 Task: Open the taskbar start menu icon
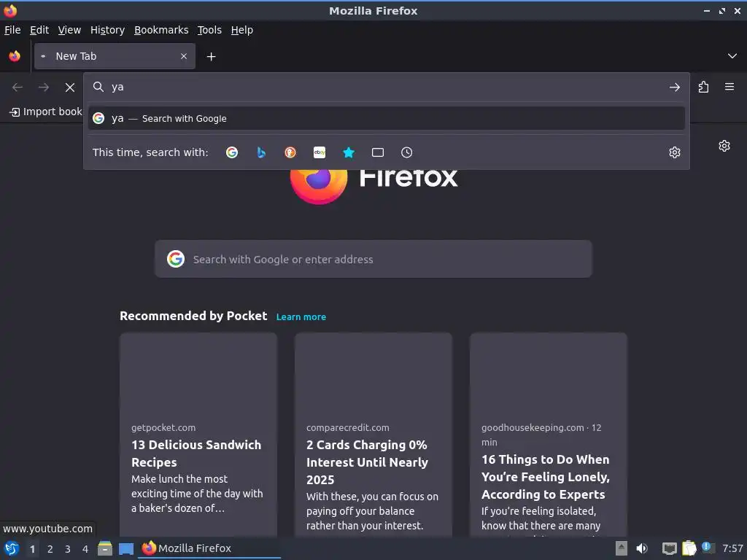12,548
